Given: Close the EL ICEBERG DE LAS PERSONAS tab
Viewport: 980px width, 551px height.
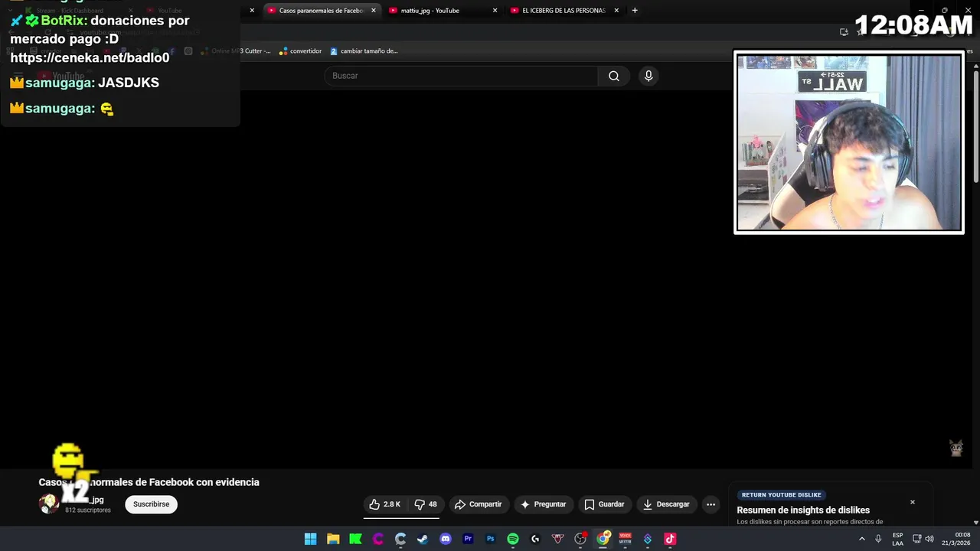Looking at the screenshot, I should (x=616, y=11).
